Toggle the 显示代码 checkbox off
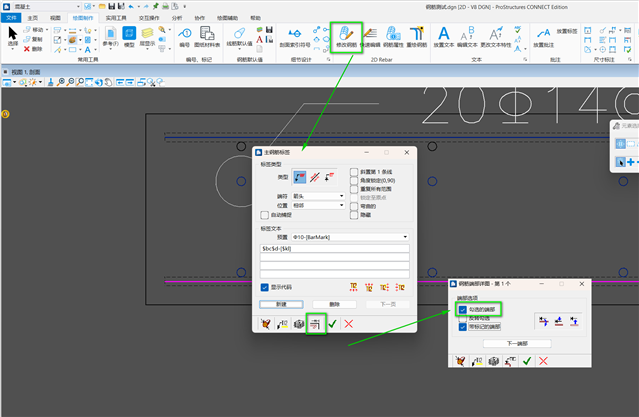The height and width of the screenshot is (417, 639). [264, 287]
